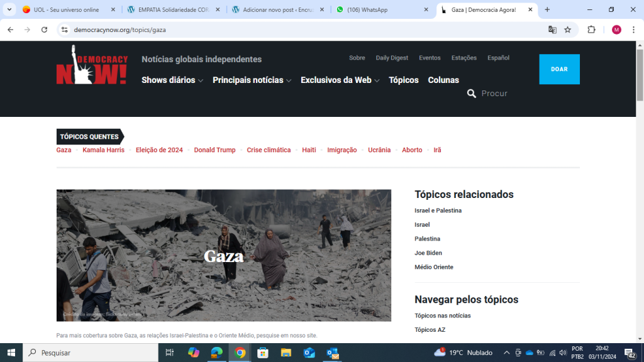Open the Kamala Harris hot topic link
Image resolution: width=644 pixels, height=362 pixels.
click(103, 150)
